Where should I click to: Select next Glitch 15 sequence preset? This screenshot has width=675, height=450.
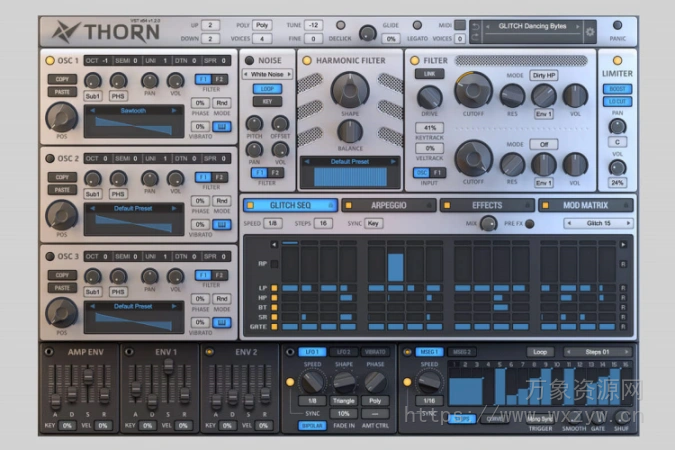pos(628,223)
